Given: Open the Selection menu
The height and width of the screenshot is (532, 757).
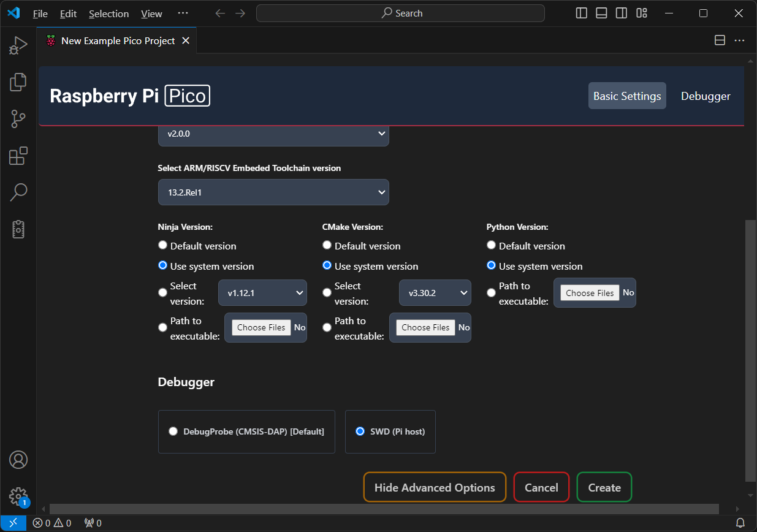Looking at the screenshot, I should point(108,13).
